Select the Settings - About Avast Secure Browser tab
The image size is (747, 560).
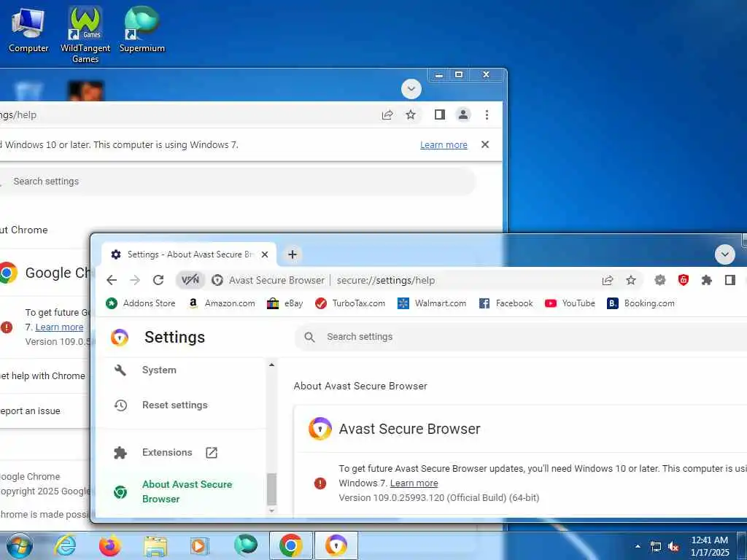(189, 254)
